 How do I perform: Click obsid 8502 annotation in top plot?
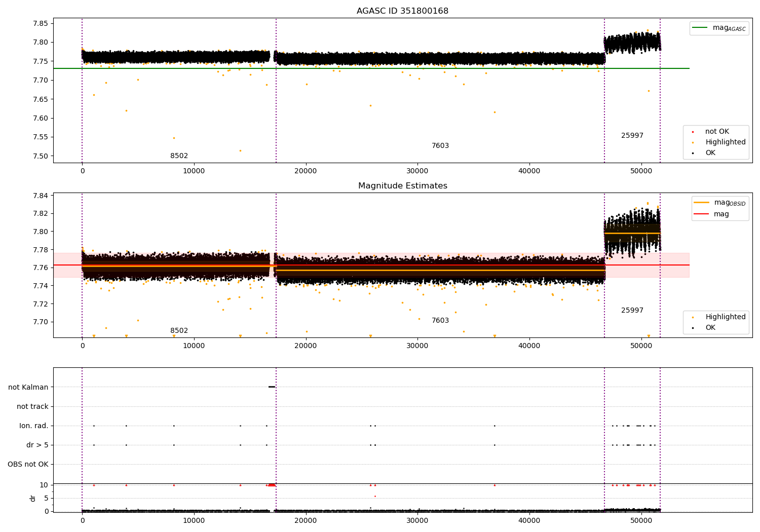click(x=179, y=156)
